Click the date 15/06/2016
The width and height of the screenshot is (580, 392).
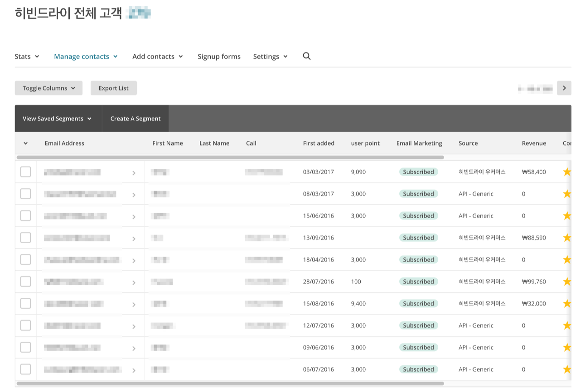point(319,216)
